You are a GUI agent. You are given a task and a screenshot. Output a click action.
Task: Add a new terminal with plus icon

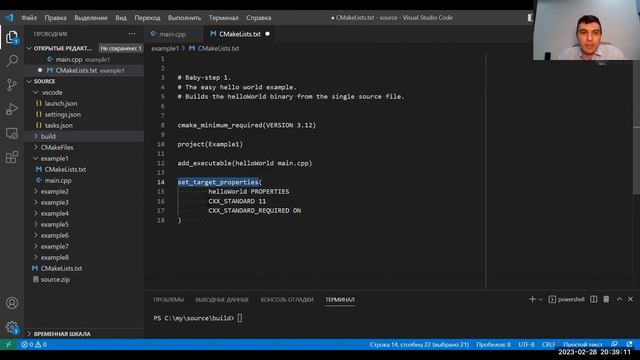click(x=532, y=299)
